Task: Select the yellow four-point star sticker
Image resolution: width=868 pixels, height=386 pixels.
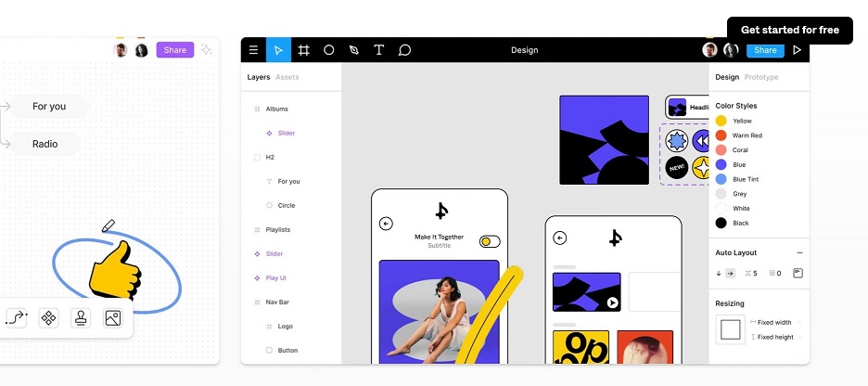Action: (701, 167)
